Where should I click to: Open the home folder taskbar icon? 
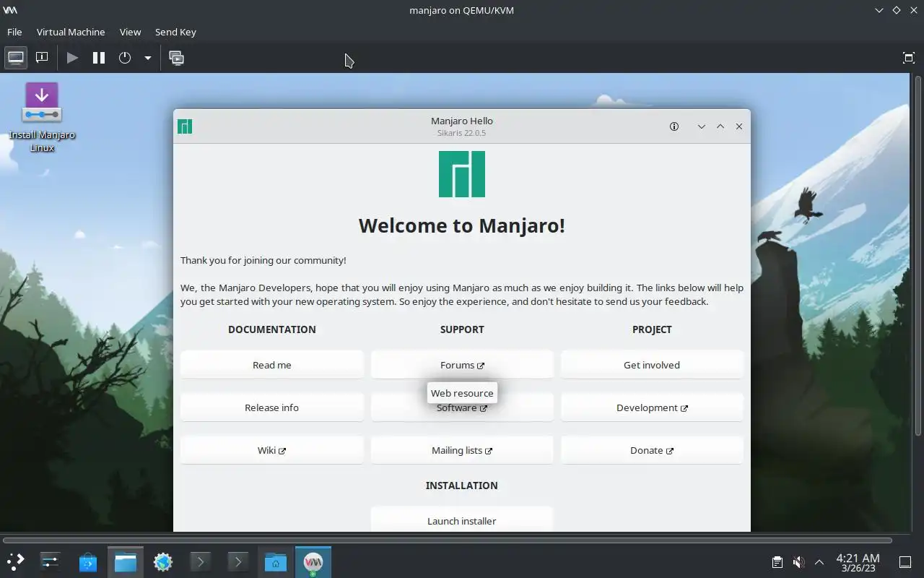tap(276, 561)
